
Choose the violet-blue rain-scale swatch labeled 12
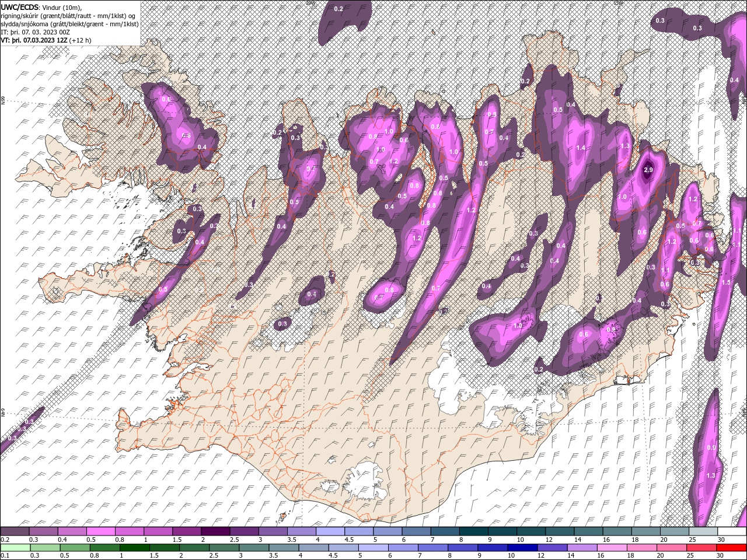point(553,548)
